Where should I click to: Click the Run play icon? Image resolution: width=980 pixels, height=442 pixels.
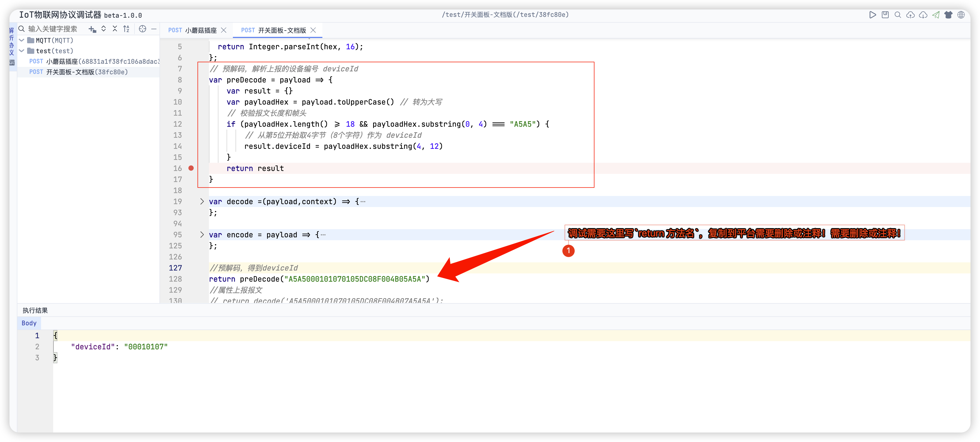(872, 15)
